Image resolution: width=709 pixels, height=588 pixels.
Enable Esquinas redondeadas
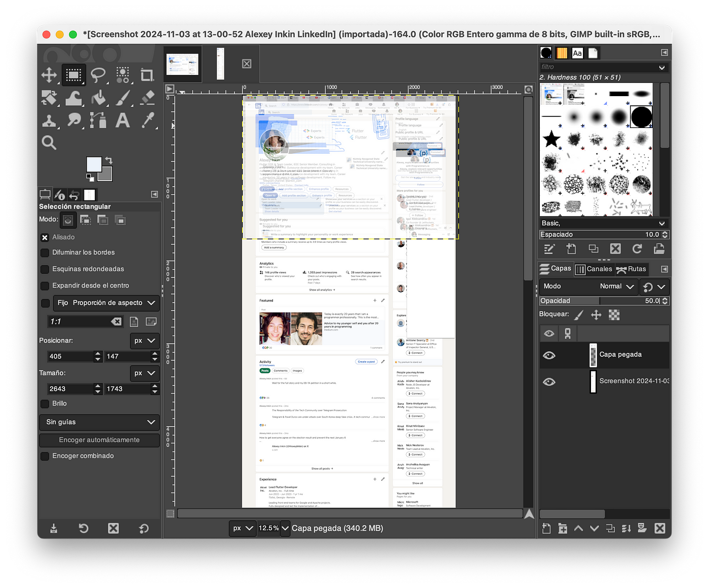click(45, 269)
